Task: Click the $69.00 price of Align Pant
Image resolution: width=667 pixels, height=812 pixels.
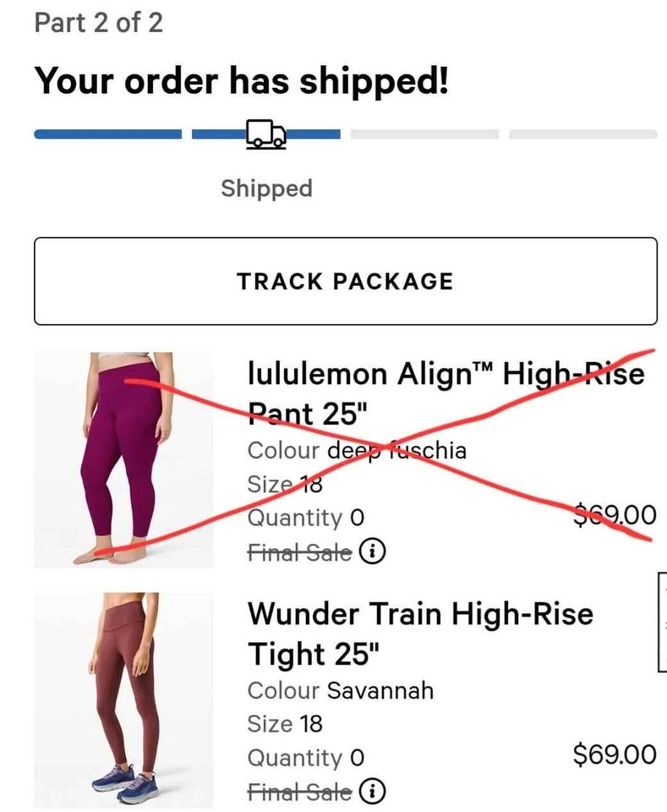Action: coord(615,515)
